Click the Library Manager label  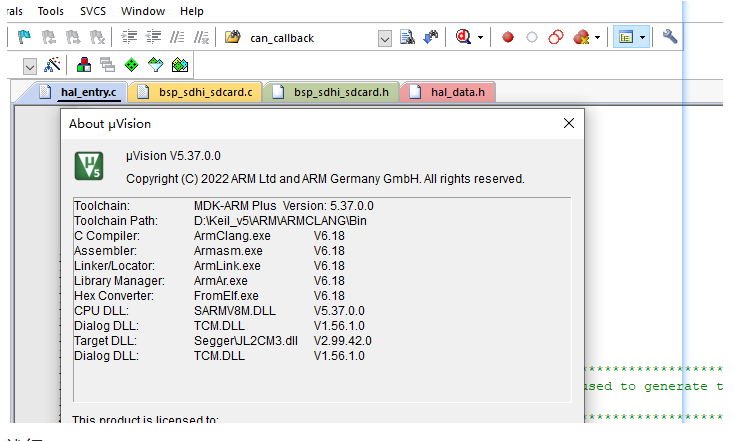[x=119, y=281]
